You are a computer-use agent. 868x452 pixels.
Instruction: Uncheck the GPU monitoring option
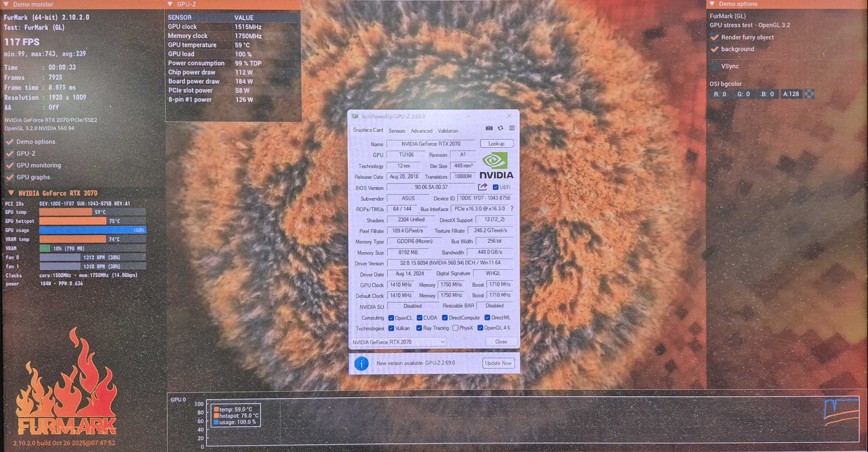point(10,165)
